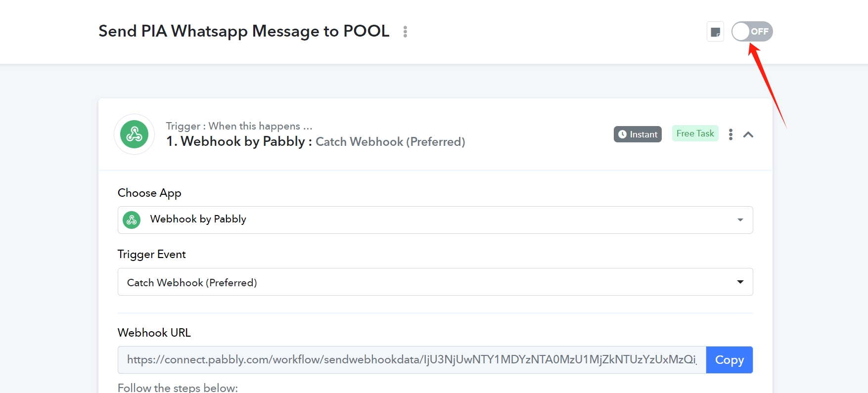
Task: Click the large Webhook by Pabbly trigger icon
Action: click(x=135, y=134)
